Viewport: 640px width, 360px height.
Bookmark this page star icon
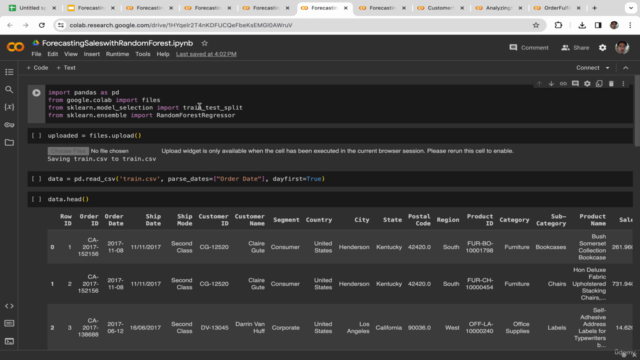tap(536, 25)
